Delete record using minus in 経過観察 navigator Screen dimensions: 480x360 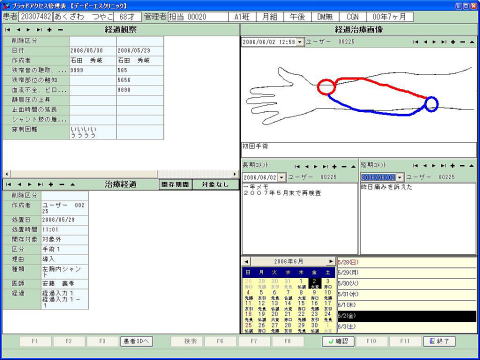tap(60, 30)
